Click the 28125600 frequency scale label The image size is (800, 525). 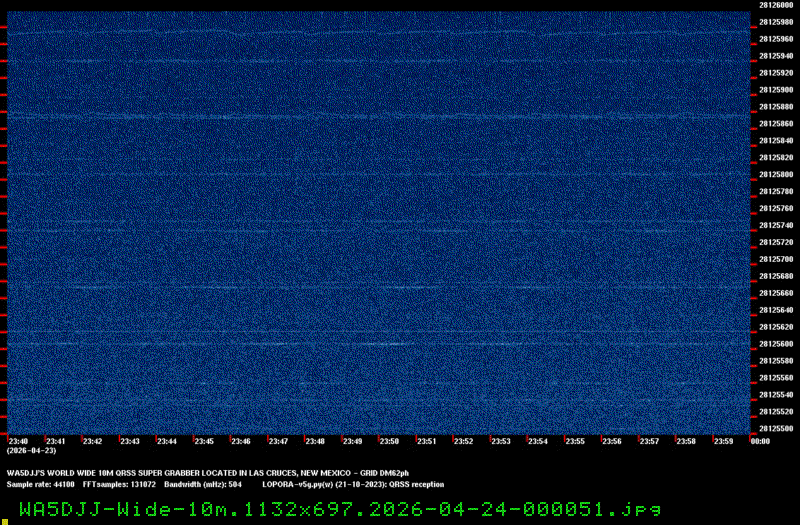click(x=776, y=344)
